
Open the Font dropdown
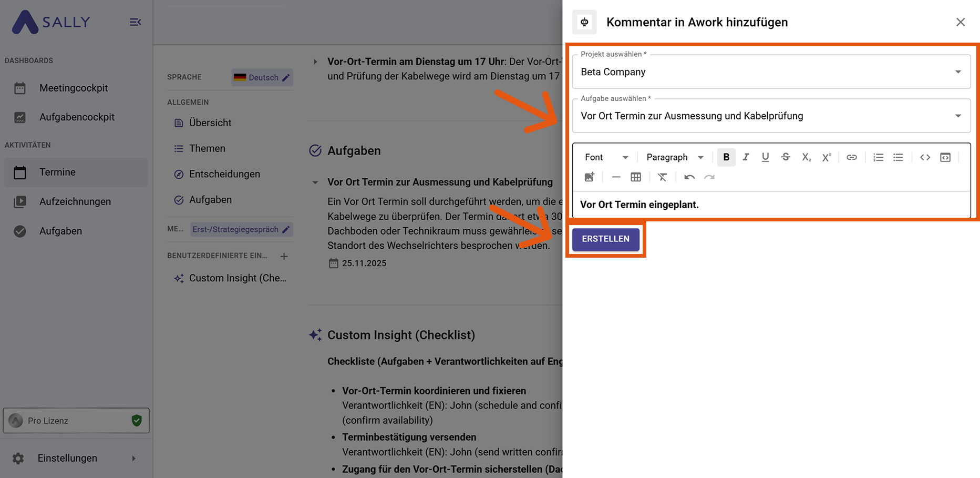pyautogui.click(x=606, y=157)
